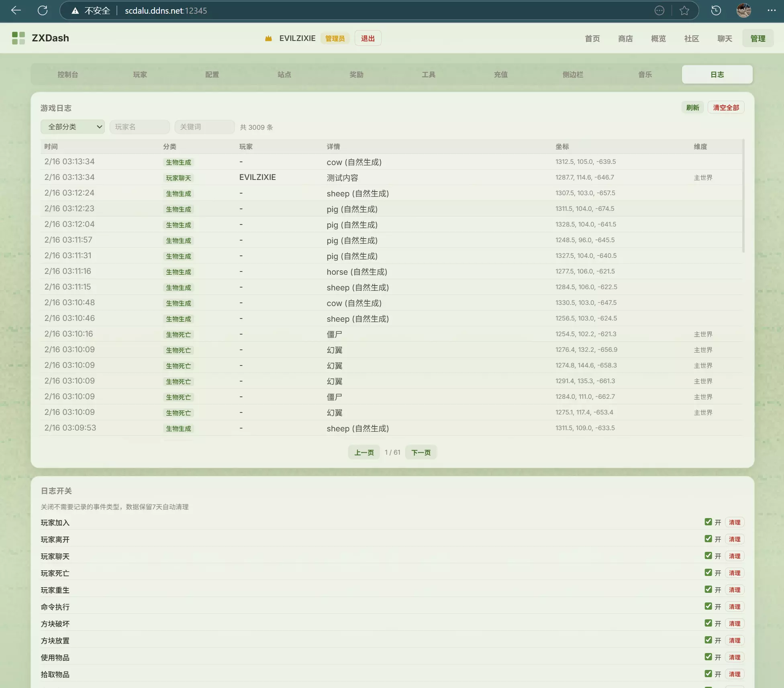Click the 玩家名 filter field

139,127
